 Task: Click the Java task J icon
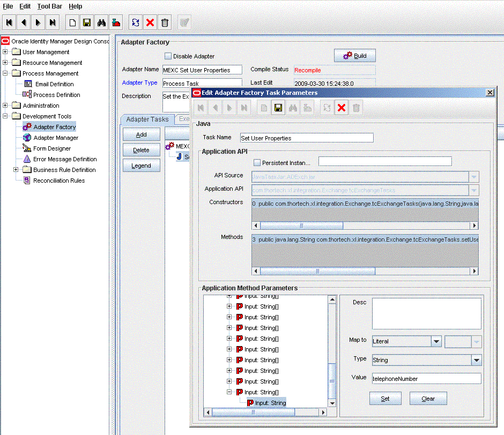(x=180, y=156)
